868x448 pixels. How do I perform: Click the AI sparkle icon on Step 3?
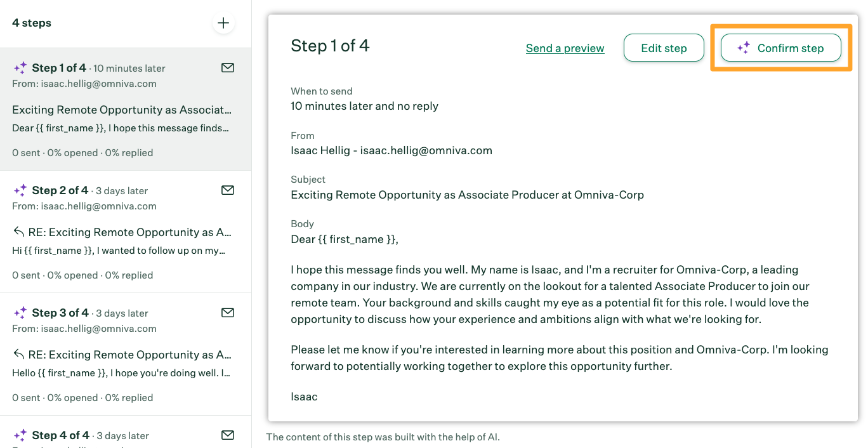[20, 313]
